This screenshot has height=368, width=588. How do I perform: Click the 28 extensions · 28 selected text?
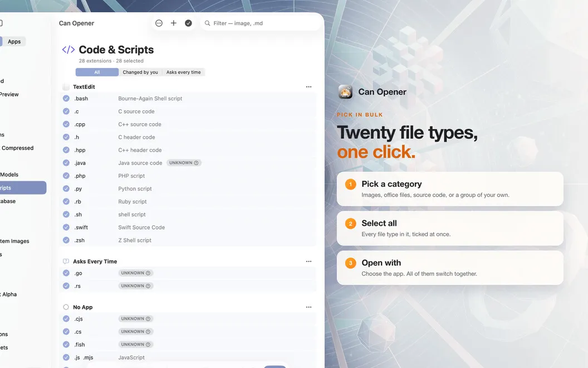pos(111,61)
